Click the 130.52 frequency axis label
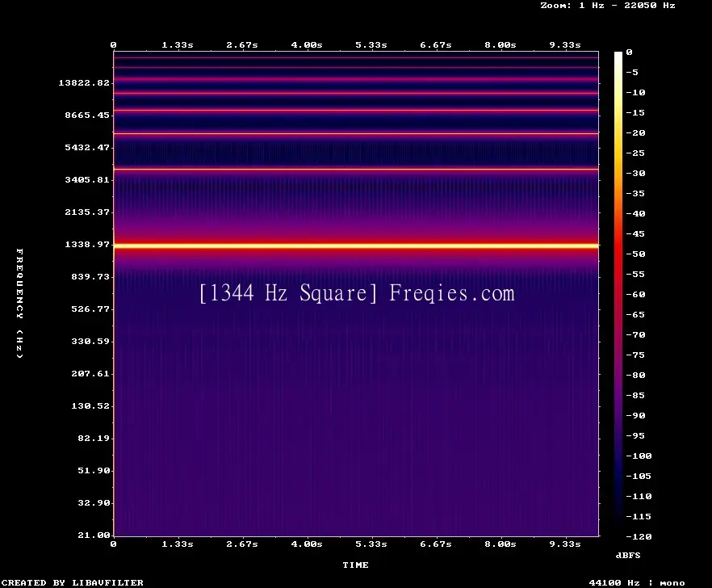The image size is (712, 588). pos(90,405)
